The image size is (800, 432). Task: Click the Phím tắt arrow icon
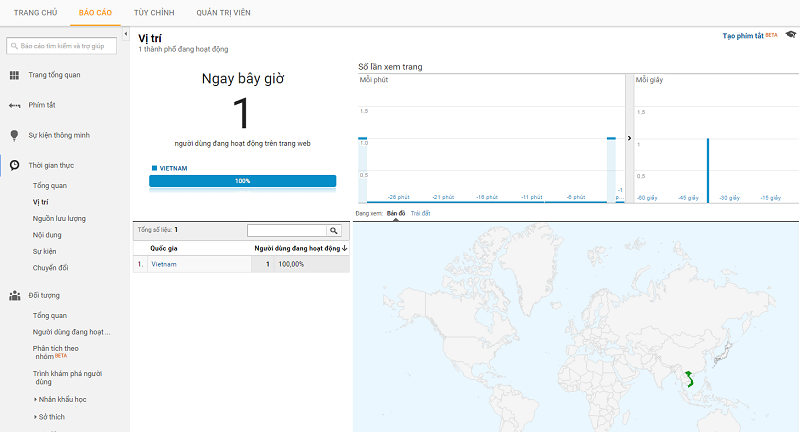pyautogui.click(x=14, y=105)
